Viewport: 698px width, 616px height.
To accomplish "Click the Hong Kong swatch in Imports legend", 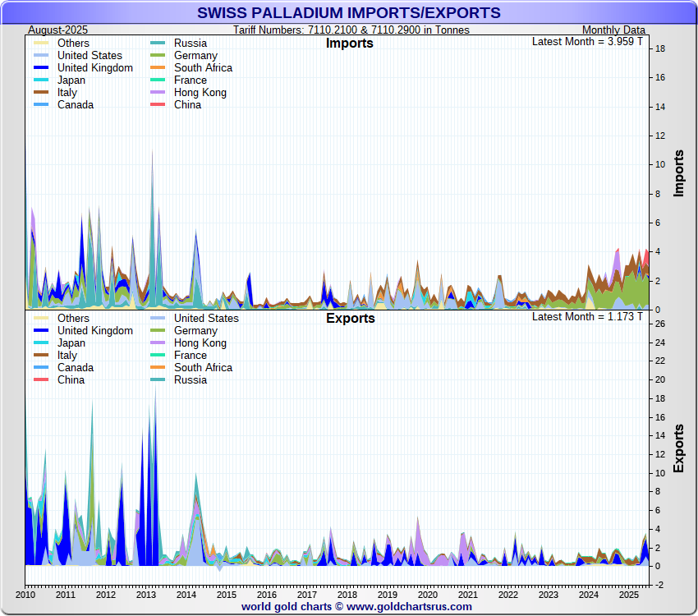I will [x=160, y=93].
